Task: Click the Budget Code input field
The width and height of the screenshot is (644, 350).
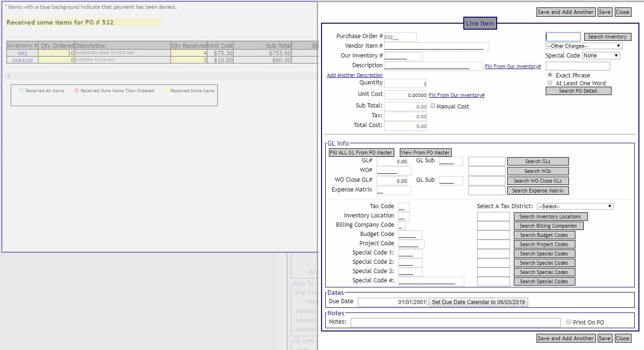Action: [410, 235]
